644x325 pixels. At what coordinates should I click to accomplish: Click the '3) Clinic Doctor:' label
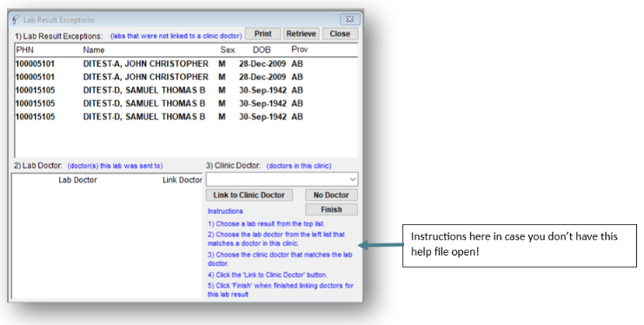click(x=233, y=166)
